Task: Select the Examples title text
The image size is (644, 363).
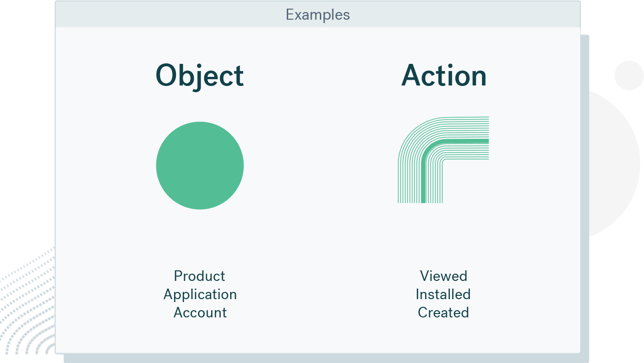Action: click(317, 15)
